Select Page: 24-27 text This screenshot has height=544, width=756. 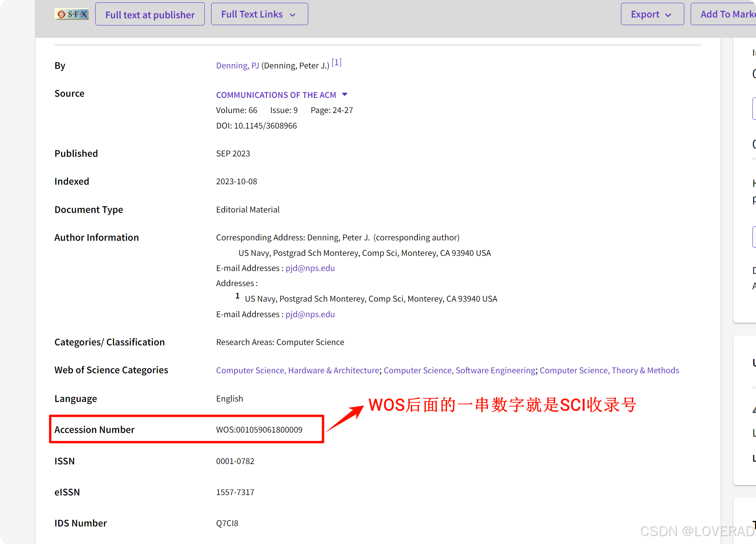click(x=332, y=110)
